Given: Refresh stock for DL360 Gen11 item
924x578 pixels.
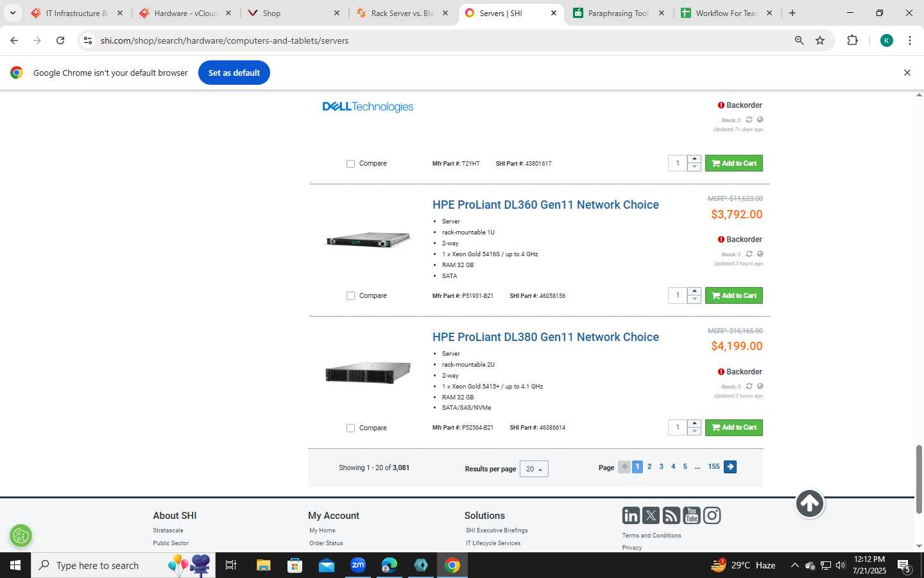Looking at the screenshot, I should point(749,254).
